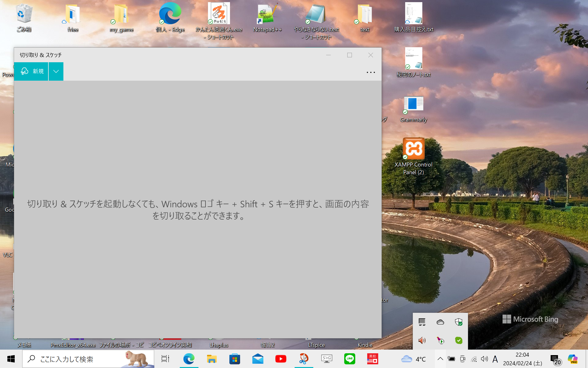The image size is (588, 368).
Task: Click the Task View button
Action: [165, 359]
